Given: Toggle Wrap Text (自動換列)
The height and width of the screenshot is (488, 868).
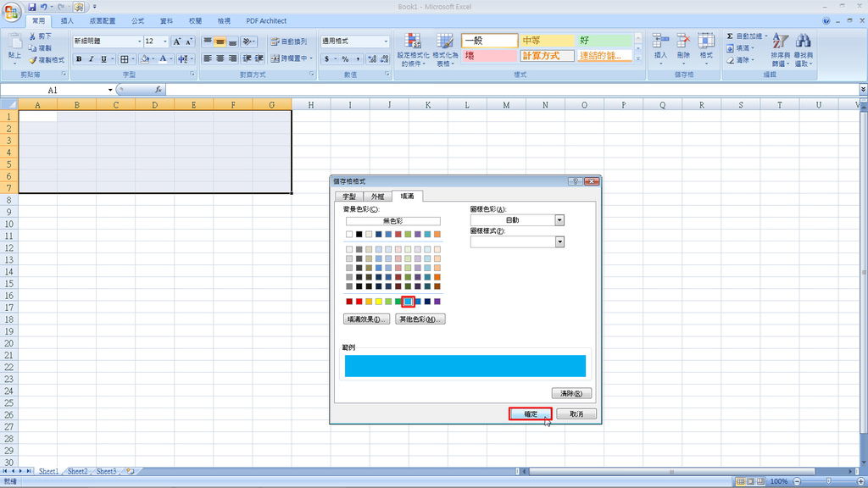Looking at the screenshot, I should (288, 42).
